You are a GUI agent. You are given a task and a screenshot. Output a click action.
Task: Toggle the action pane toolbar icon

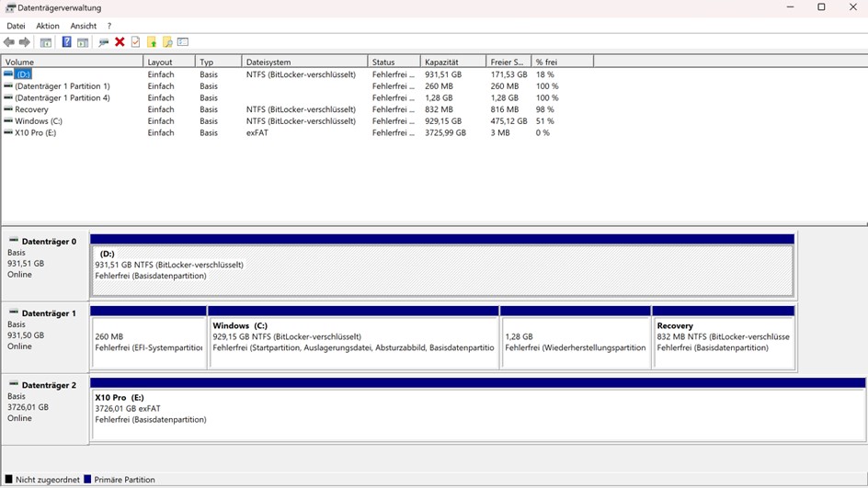(x=83, y=42)
